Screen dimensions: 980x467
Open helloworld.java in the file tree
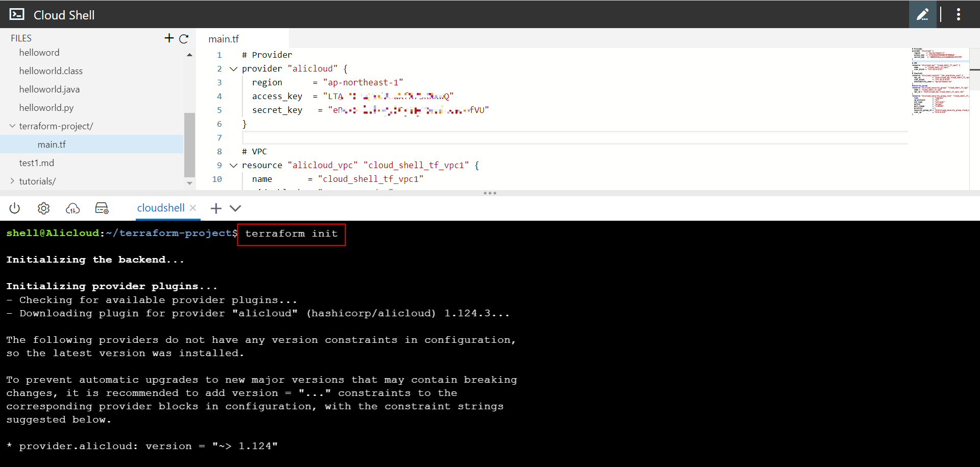click(50, 89)
